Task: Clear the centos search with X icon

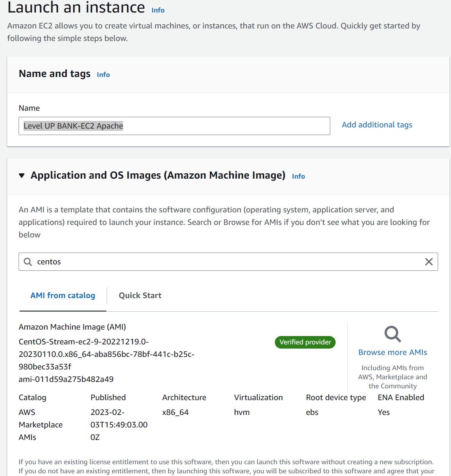Action: 429,262
